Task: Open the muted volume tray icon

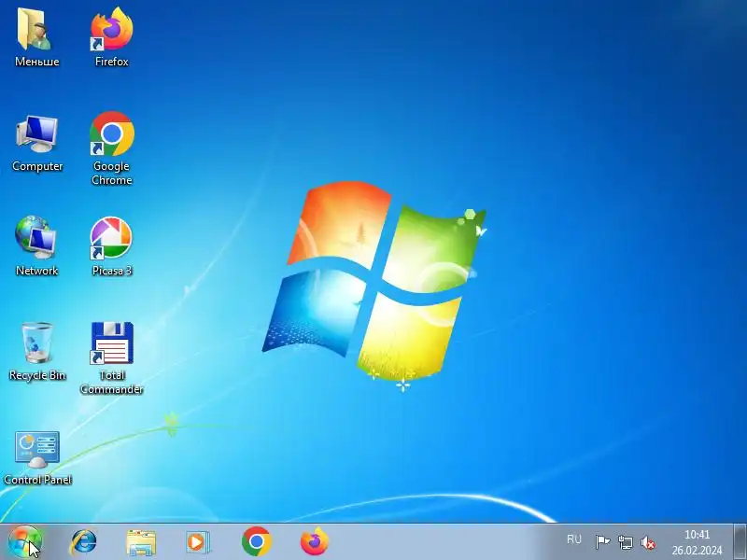Action: tap(648, 542)
